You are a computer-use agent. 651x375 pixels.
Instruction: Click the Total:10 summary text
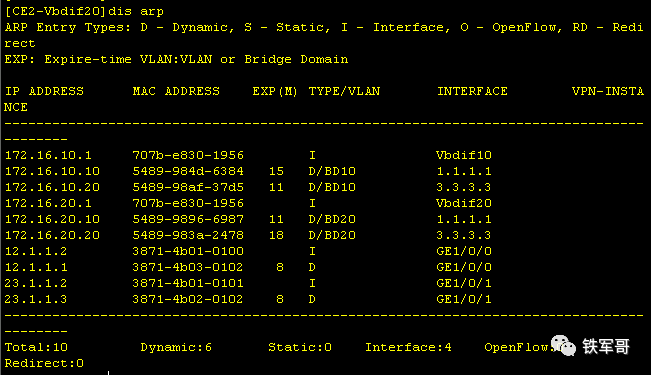pos(36,347)
